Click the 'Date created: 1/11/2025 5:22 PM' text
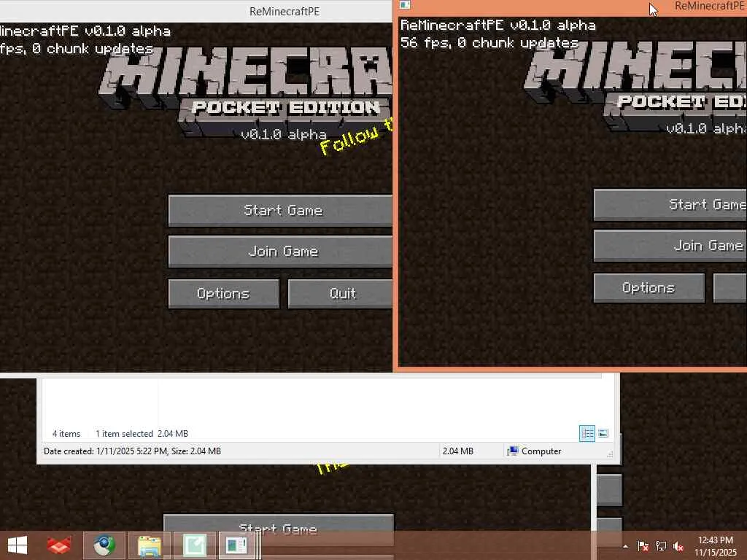The image size is (747, 560). 105,451
